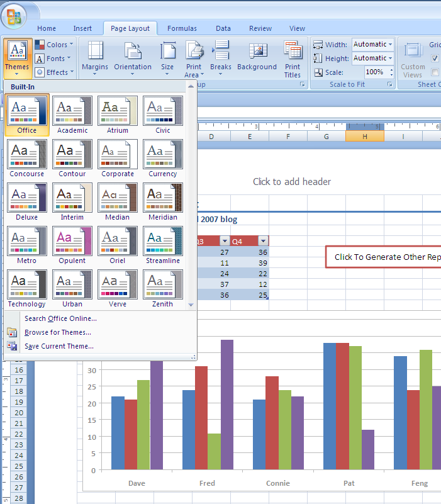The width and height of the screenshot is (441, 504).
Task: Click the Office Button orb
Action: [14, 17]
